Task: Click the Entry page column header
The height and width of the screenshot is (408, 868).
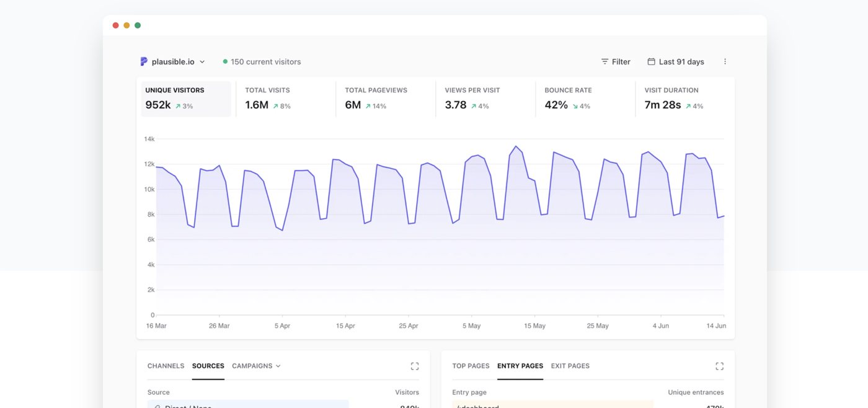Action: click(469, 392)
